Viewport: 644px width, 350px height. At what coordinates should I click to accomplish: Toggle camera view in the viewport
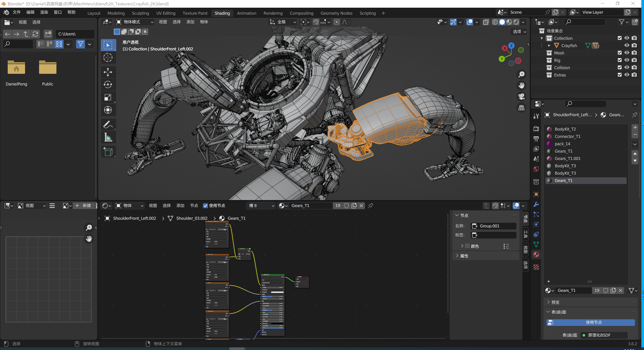(x=521, y=97)
